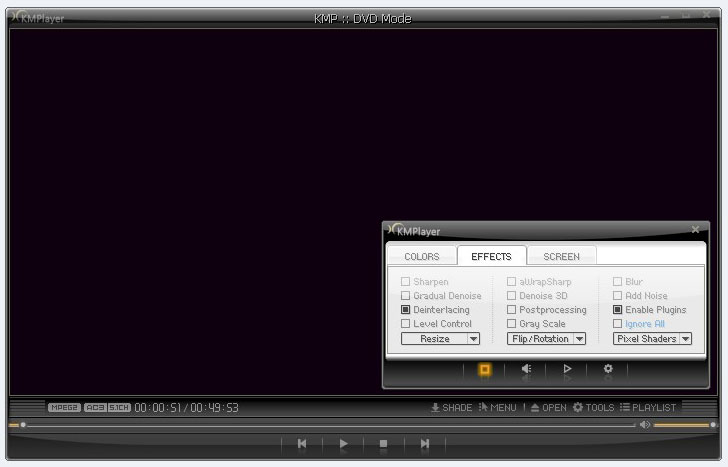Tick the Blur effect checkbox
Image resolution: width=728 pixels, height=467 pixels.
[617, 282]
